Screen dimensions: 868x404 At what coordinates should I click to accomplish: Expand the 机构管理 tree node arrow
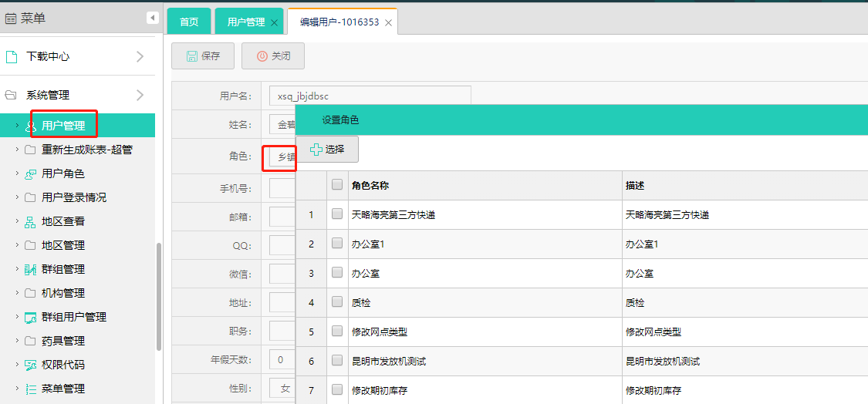17,293
